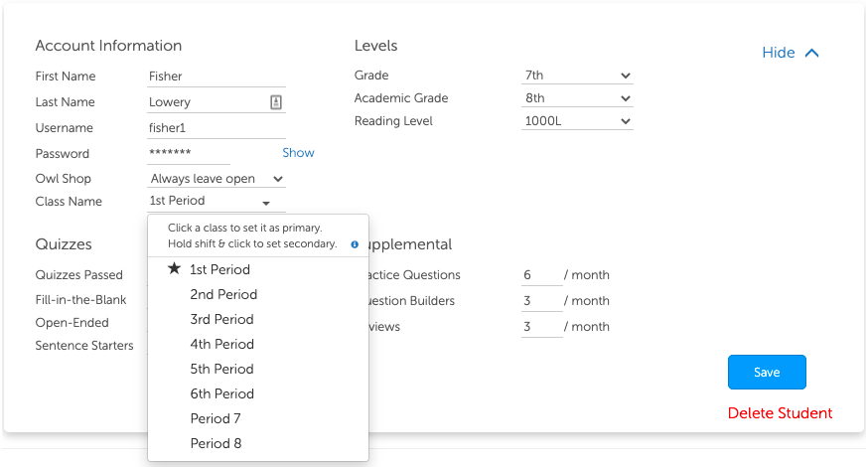868x467 pixels.
Task: Click the Practice Questions per month field
Action: (x=540, y=275)
